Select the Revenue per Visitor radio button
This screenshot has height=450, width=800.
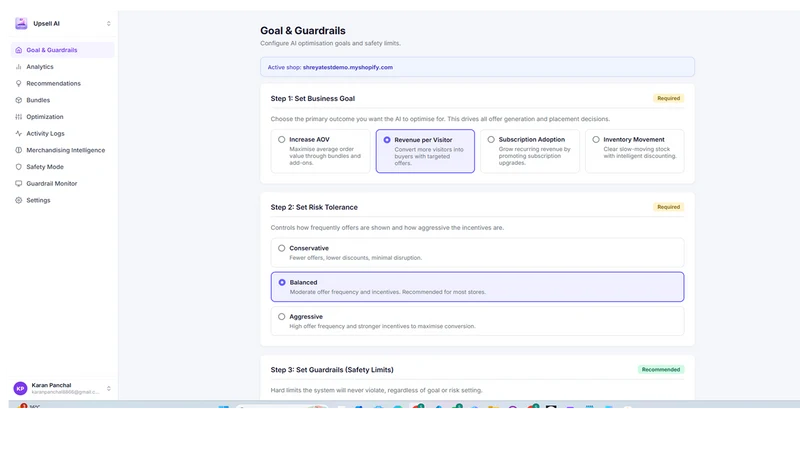(387, 140)
